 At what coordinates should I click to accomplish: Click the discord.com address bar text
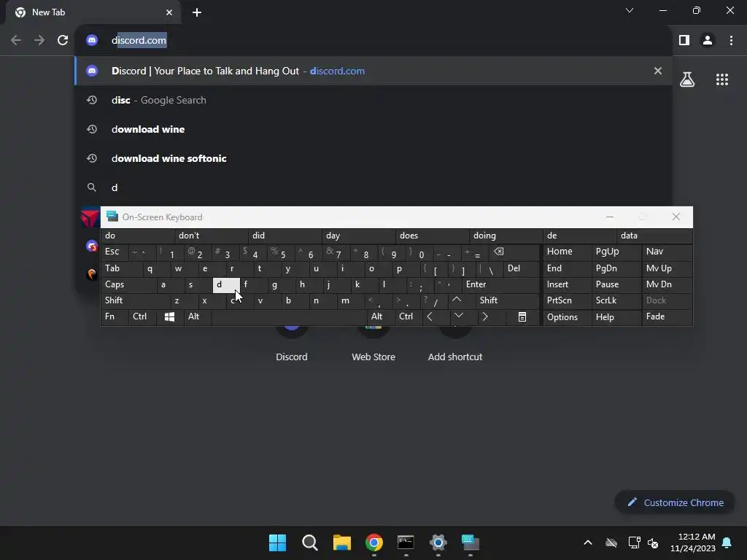point(139,41)
